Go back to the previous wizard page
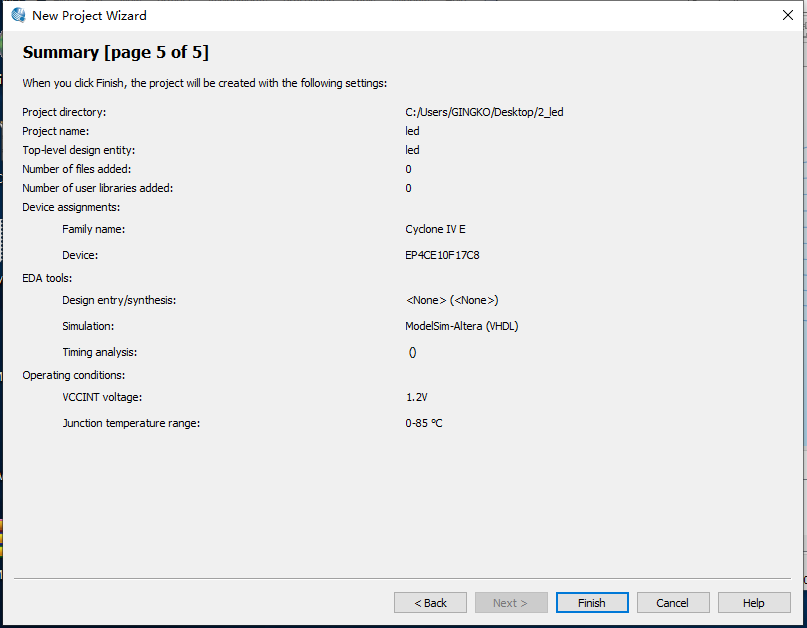This screenshot has height=628, width=807. point(430,603)
